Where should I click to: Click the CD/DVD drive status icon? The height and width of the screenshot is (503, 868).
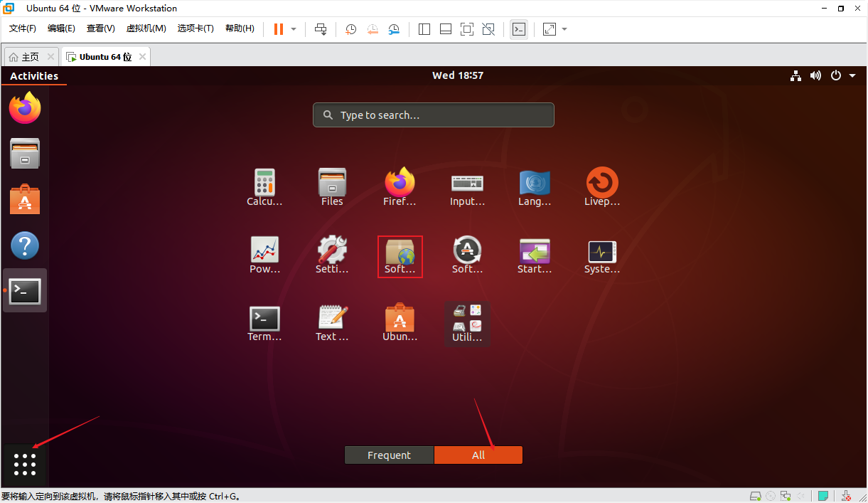(771, 496)
